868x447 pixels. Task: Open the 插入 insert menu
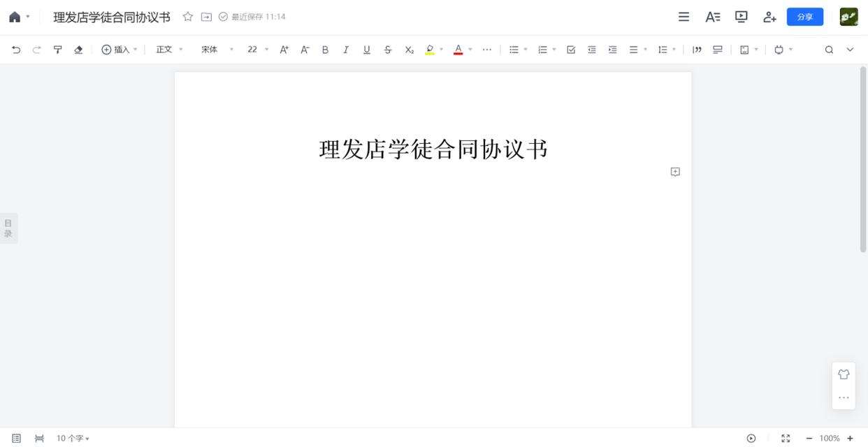coord(120,50)
